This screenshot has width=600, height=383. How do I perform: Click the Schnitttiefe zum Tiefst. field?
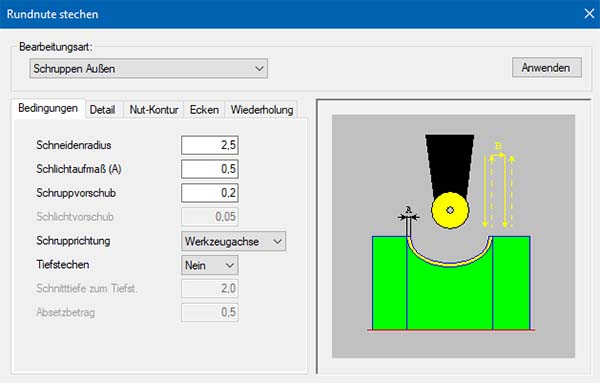point(210,288)
